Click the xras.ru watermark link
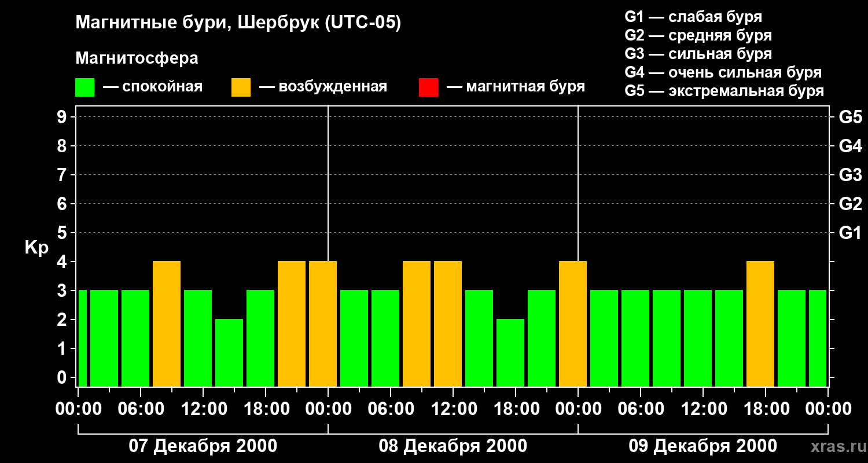 point(836,446)
